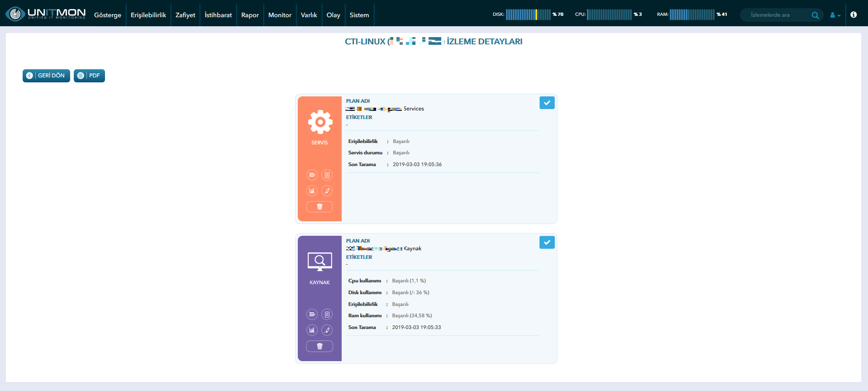
Task: Click the 'Başarılı (1,1 %)' CPU value
Action: 409,281
